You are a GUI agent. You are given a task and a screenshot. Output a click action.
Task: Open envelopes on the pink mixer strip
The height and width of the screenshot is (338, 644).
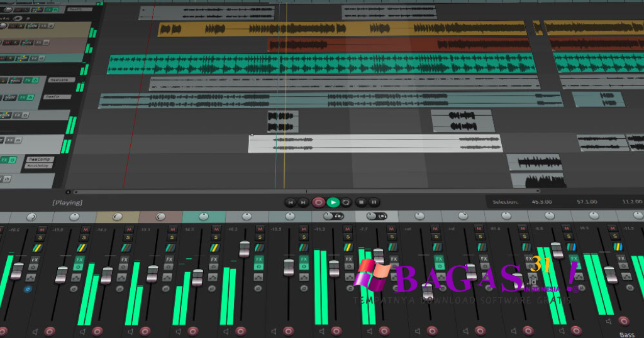tap(167, 278)
